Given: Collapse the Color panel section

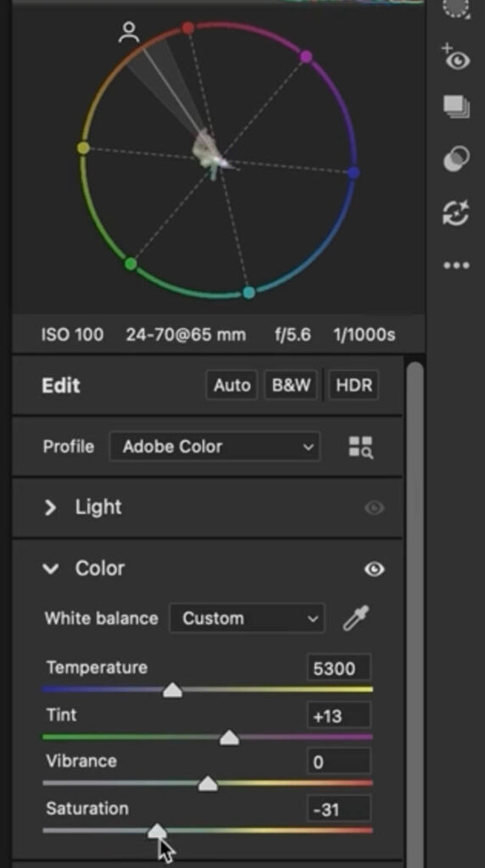Looking at the screenshot, I should tap(50, 569).
